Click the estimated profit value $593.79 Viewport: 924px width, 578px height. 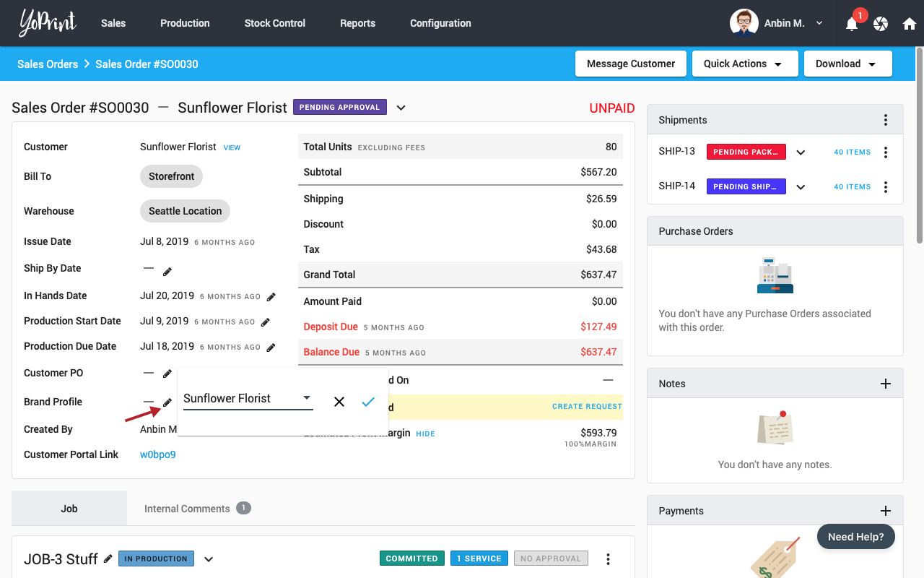(x=598, y=433)
